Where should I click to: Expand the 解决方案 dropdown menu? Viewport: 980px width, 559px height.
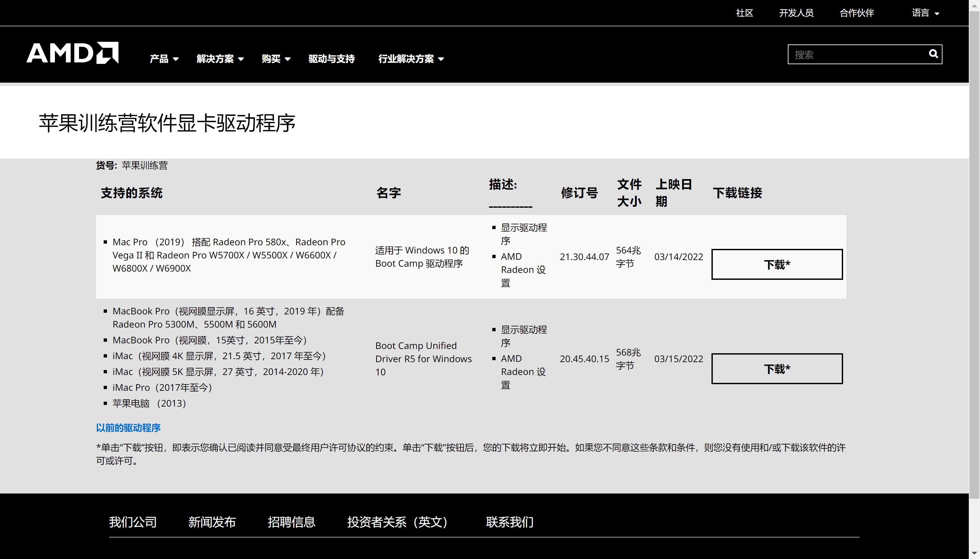point(220,59)
